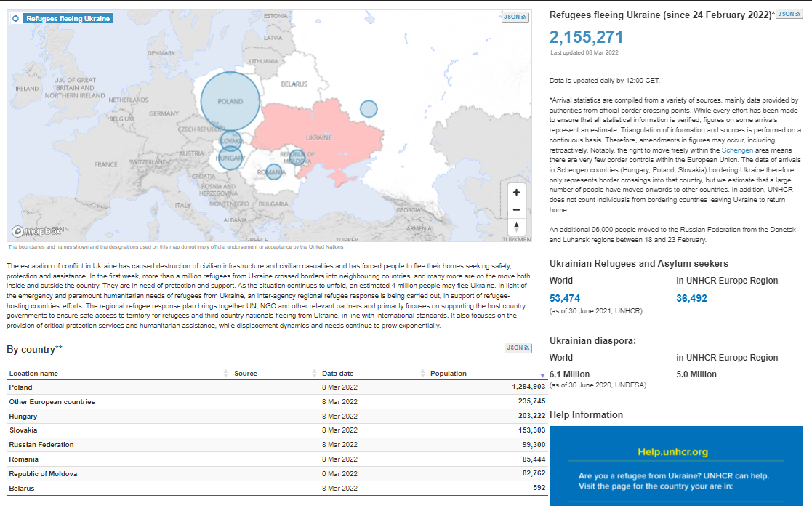The image size is (812, 506).
Task: Sort table by Population column
Action: pyautogui.click(x=449, y=374)
